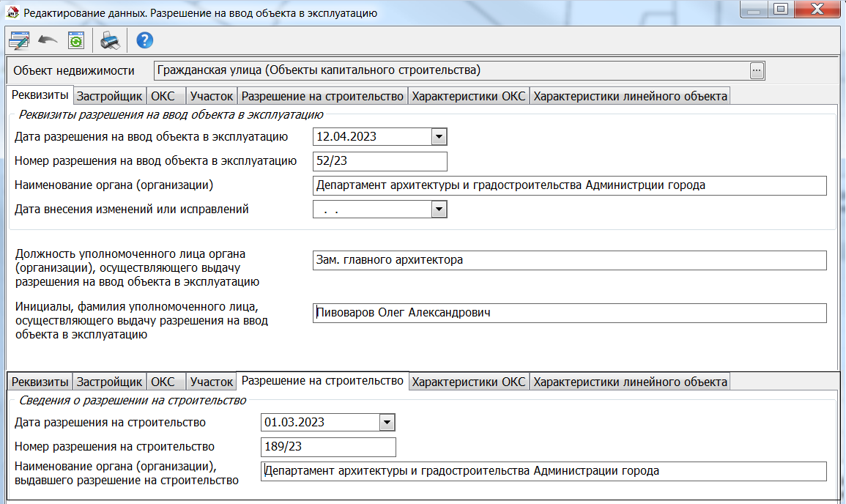Print the form using the printer icon

110,40
